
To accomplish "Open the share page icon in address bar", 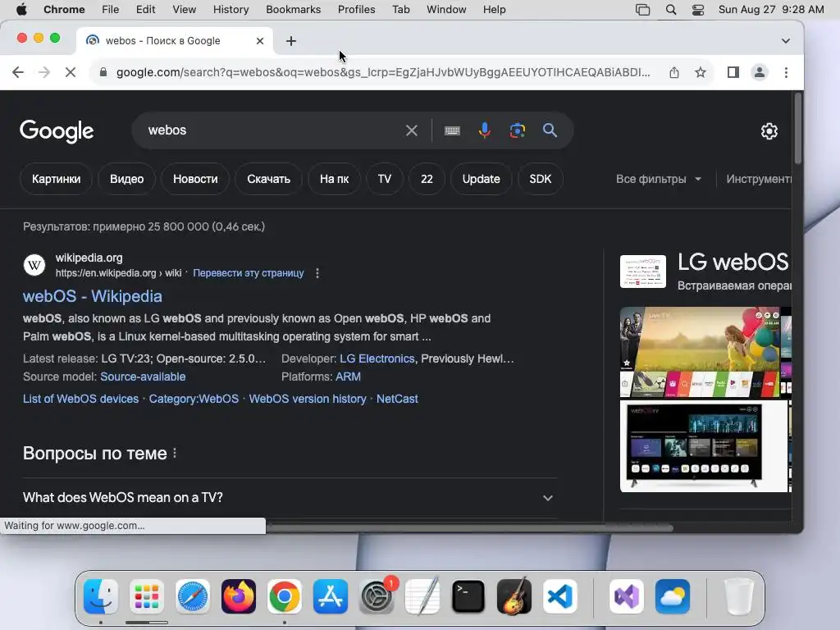I will coord(674,72).
